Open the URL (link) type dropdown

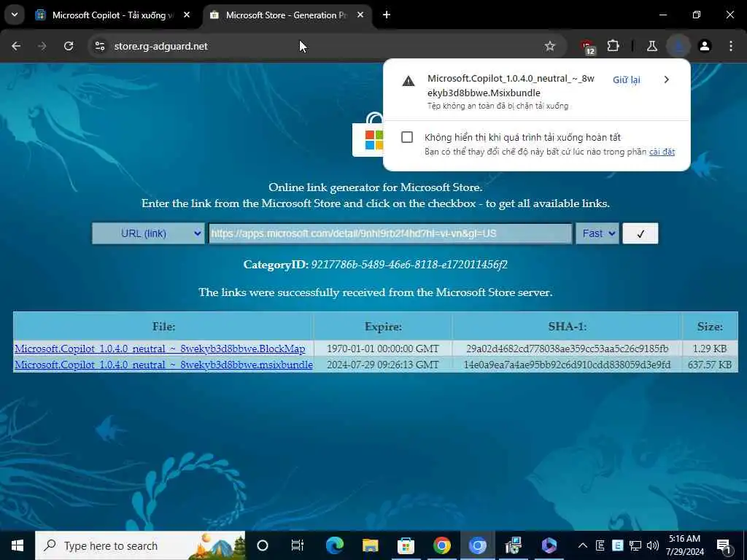coord(148,233)
